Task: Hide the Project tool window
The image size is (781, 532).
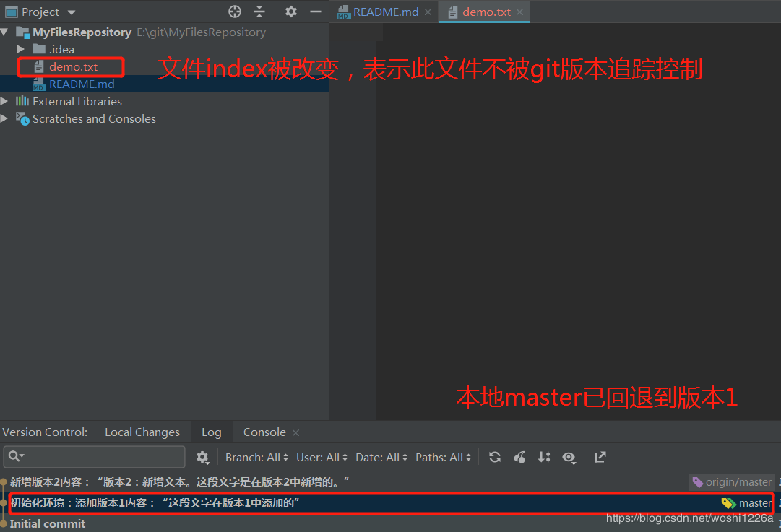Action: [316, 12]
